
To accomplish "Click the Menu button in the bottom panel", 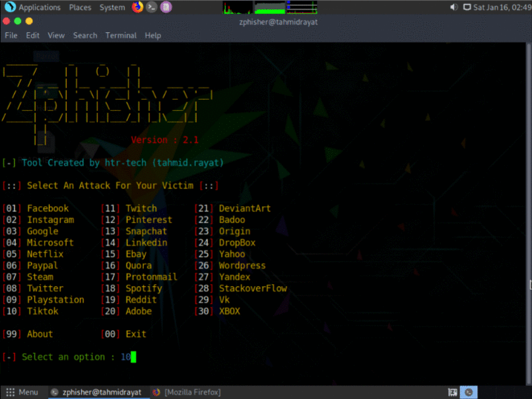I will coord(22,392).
